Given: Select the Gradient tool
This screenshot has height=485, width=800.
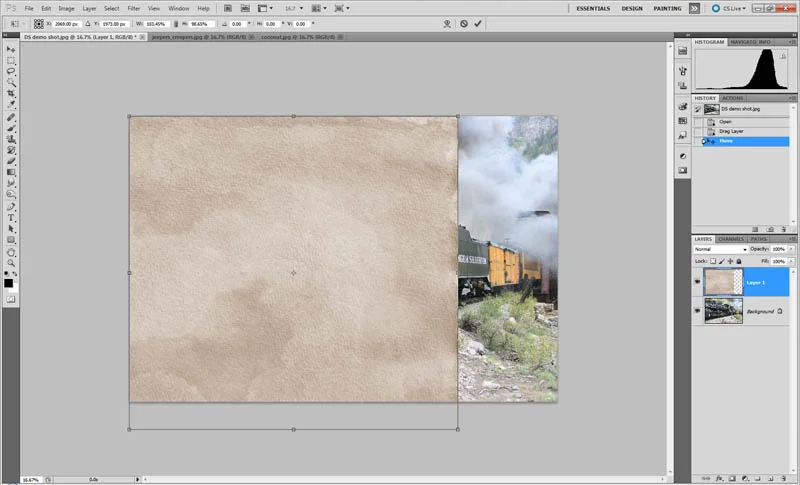Looking at the screenshot, I should click(x=11, y=172).
